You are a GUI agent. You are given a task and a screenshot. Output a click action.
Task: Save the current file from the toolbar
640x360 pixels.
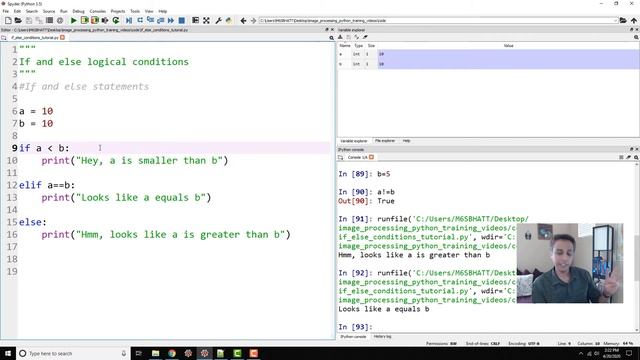pos(29,20)
